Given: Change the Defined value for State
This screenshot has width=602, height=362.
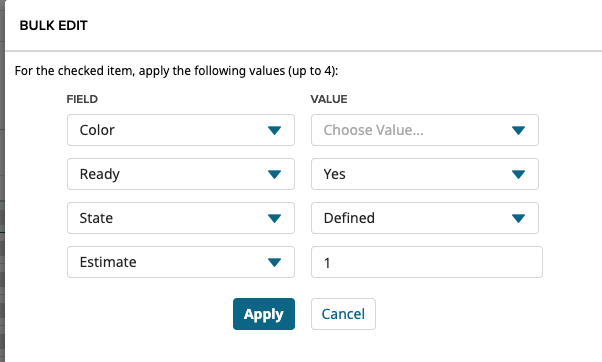Looking at the screenshot, I should [x=425, y=218].
